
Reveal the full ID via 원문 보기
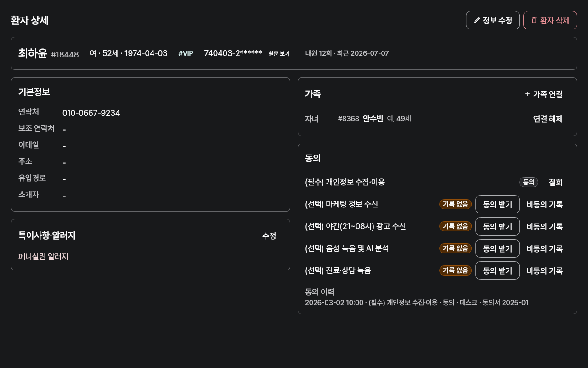[279, 53]
